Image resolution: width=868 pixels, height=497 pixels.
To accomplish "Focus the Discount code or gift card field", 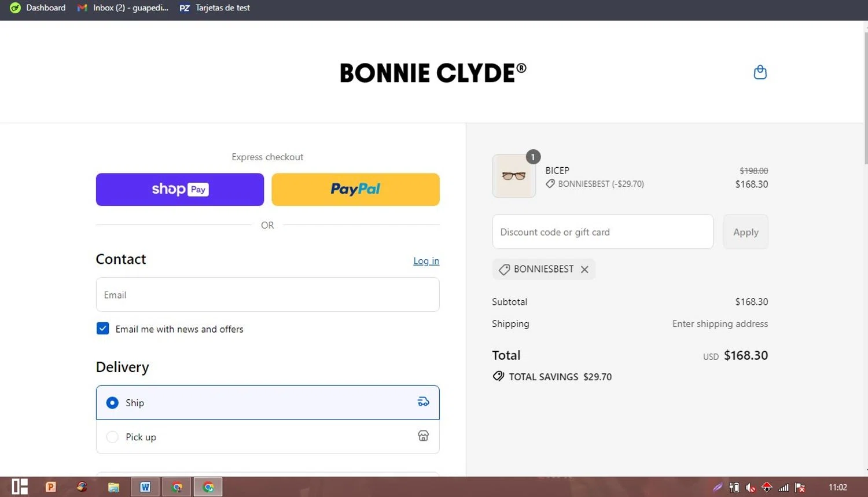I will click(602, 232).
